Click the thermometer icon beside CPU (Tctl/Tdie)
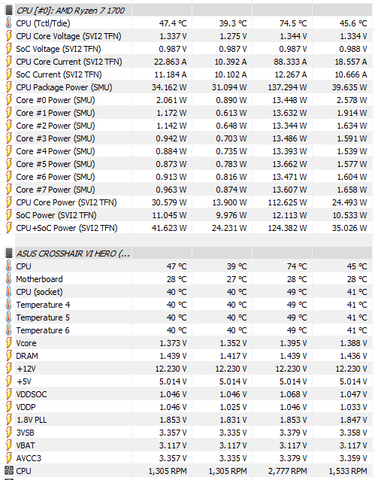This screenshot has height=480, width=375. click(x=9, y=23)
